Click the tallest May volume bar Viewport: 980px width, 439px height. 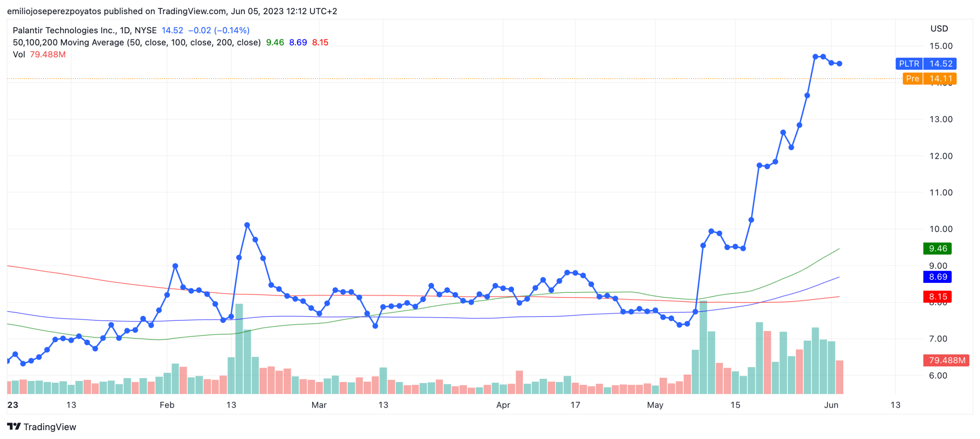pyautogui.click(x=703, y=347)
